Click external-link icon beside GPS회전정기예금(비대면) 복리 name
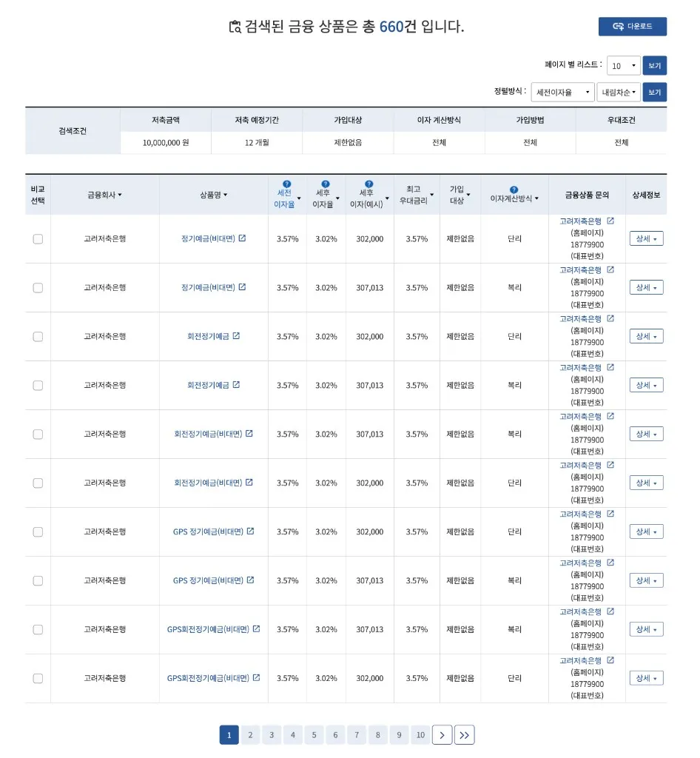The image size is (700, 758). [257, 629]
